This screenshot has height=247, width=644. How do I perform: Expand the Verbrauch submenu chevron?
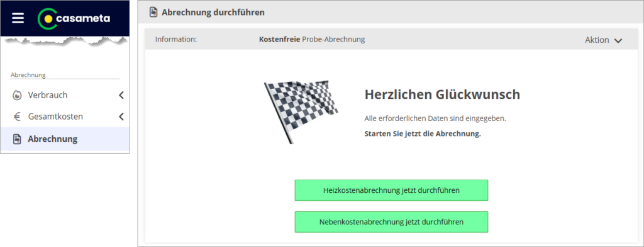[121, 95]
